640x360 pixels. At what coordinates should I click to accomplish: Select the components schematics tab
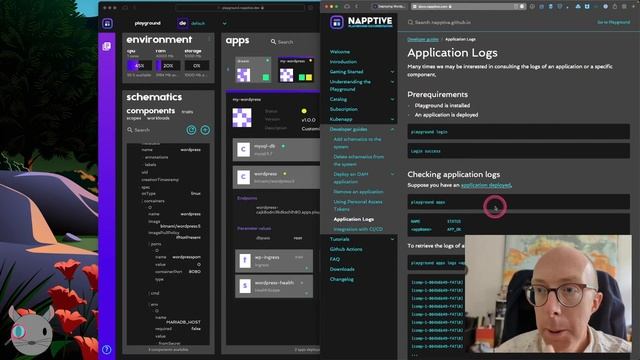pyautogui.click(x=151, y=111)
